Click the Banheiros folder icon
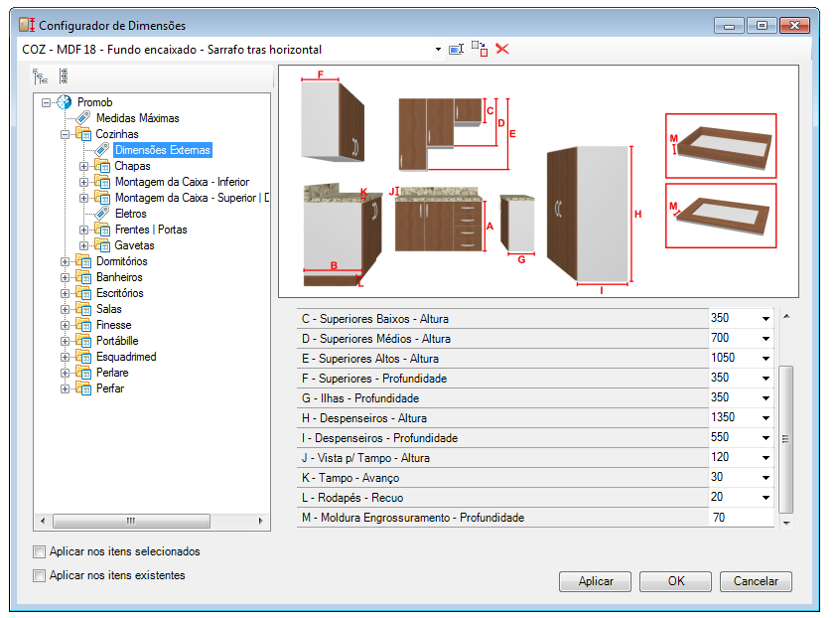 point(83,277)
